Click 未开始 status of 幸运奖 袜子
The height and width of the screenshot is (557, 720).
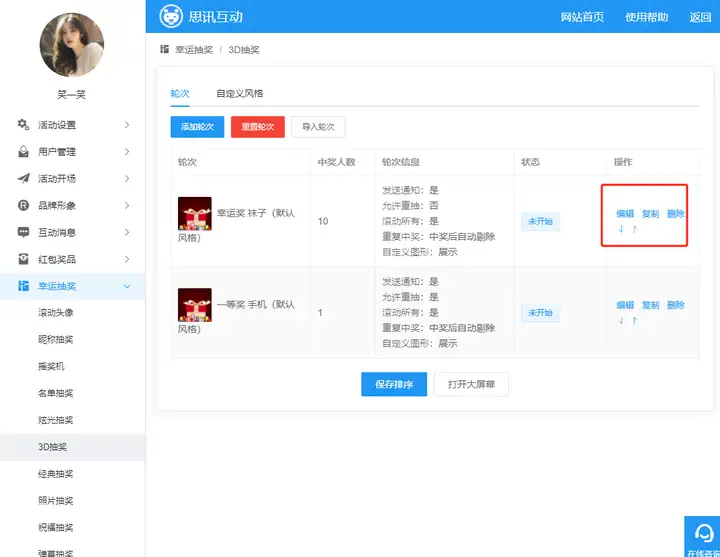[540, 221]
